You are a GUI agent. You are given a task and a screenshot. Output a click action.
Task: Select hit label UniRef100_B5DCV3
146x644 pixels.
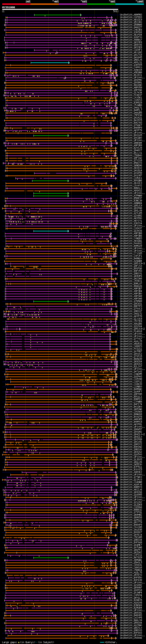tap(131, 163)
